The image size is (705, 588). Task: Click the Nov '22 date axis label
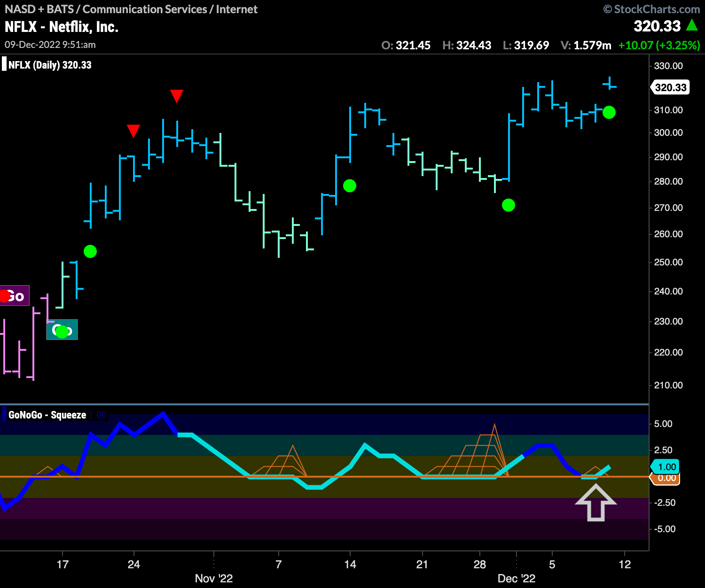pos(214,578)
